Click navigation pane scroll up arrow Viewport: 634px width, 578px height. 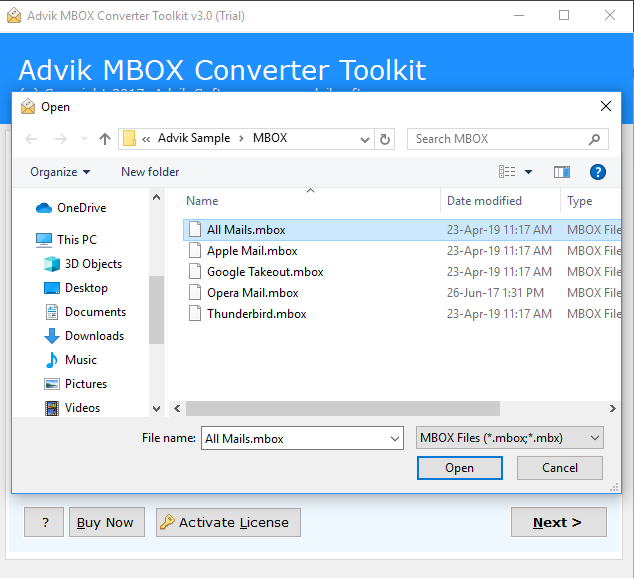tap(156, 197)
